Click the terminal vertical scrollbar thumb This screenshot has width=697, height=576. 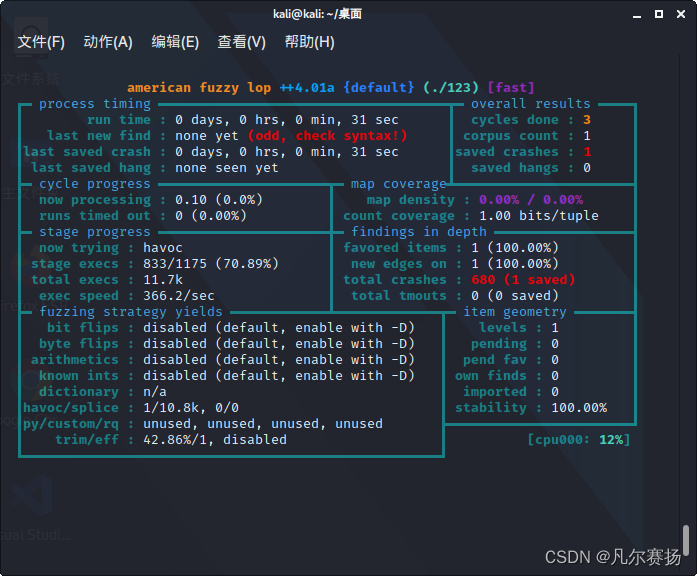[686, 540]
